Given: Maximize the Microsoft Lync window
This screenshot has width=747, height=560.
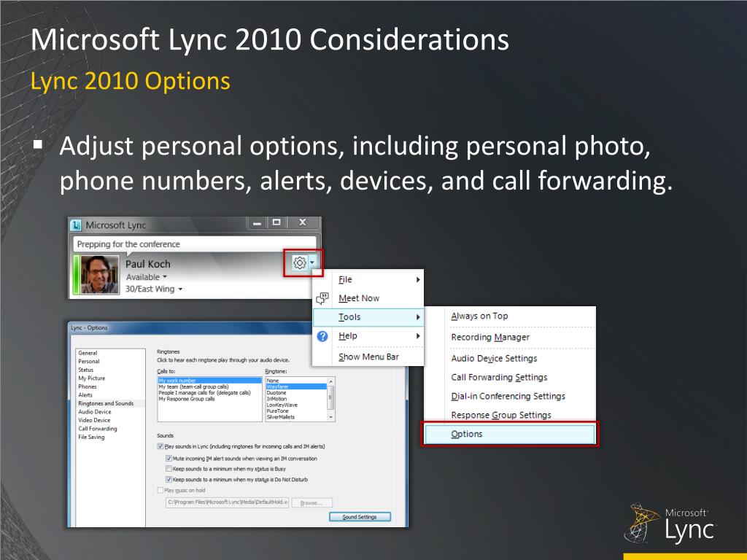Looking at the screenshot, I should tap(276, 222).
